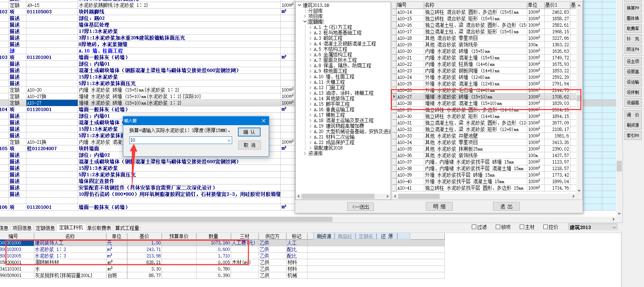644x287 pixels.
Task: Click the 设主项 side button
Action: click(633, 61)
